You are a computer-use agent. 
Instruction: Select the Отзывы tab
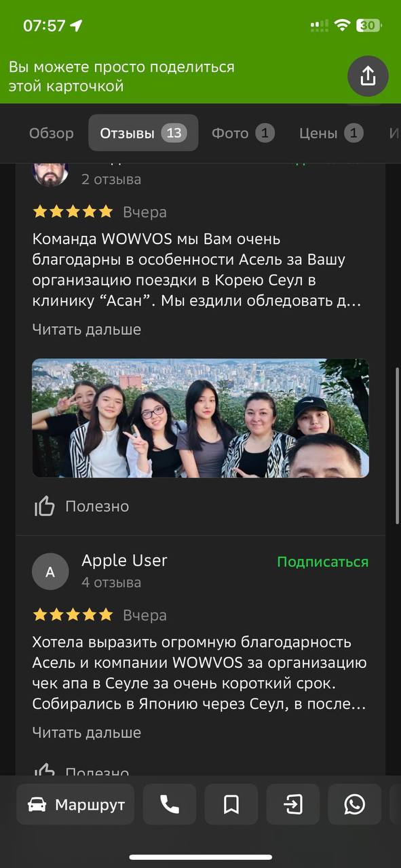143,133
